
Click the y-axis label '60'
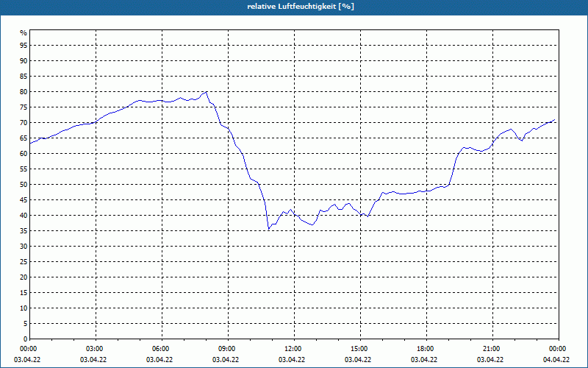(x=24, y=154)
